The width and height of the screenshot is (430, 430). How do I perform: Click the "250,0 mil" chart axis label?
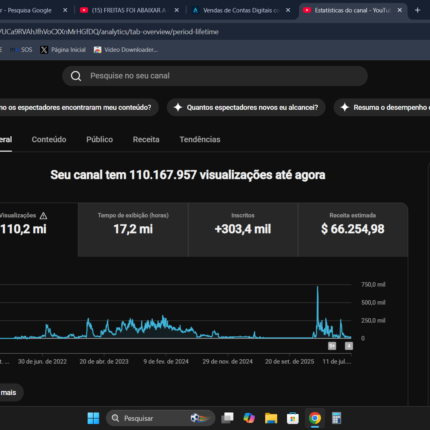pos(373,320)
